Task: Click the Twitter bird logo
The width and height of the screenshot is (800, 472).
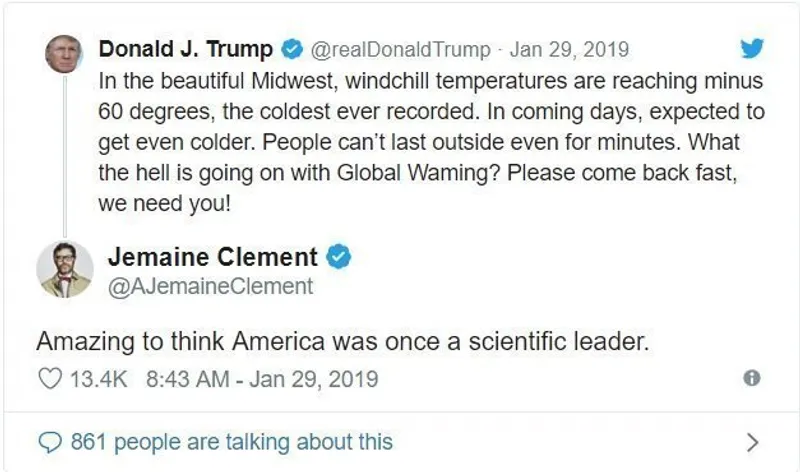Action: click(750, 49)
